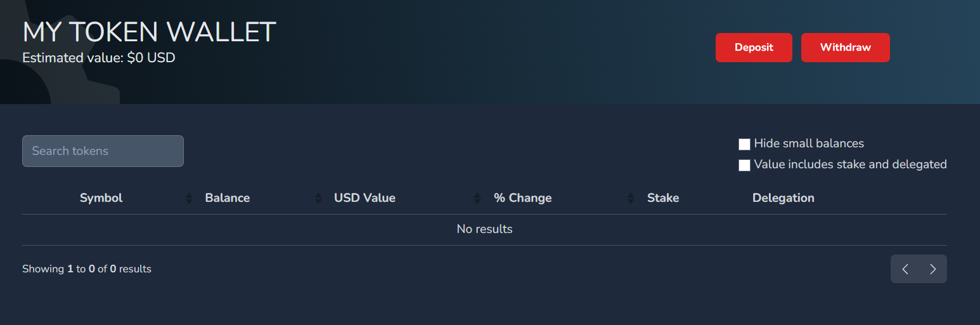Enable the Hide small balances checkbox
Screen dimensions: 980x325
coord(745,144)
